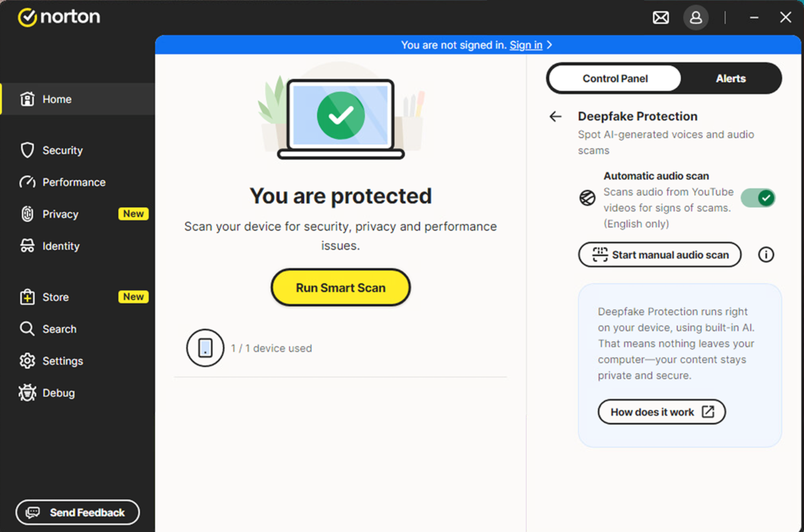Image resolution: width=804 pixels, height=532 pixels.
Task: Open the Debug bug icon
Action: pos(27,392)
